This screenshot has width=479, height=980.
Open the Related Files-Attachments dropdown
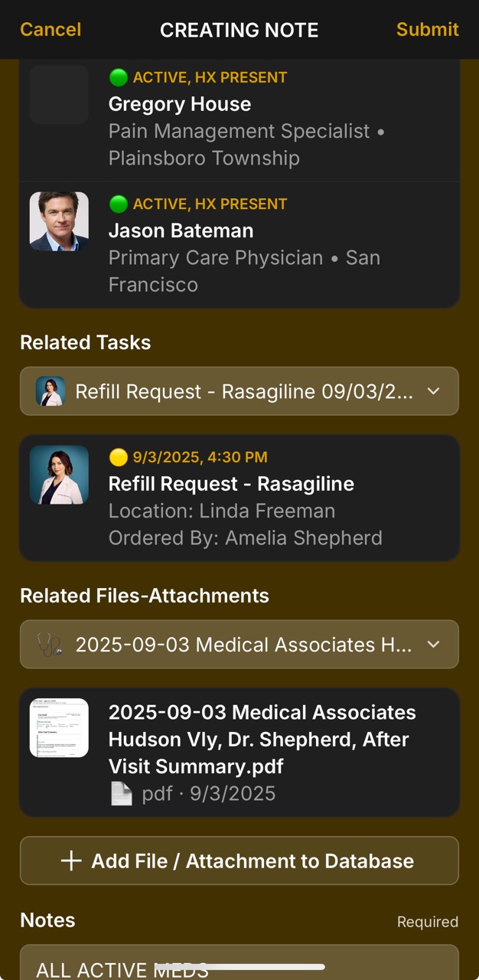(239, 644)
